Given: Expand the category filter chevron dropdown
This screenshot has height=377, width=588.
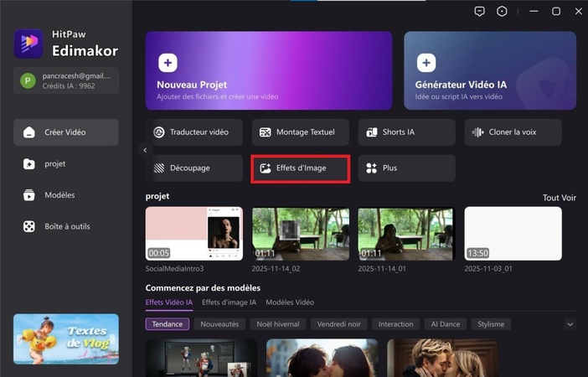Looking at the screenshot, I should [x=570, y=324].
